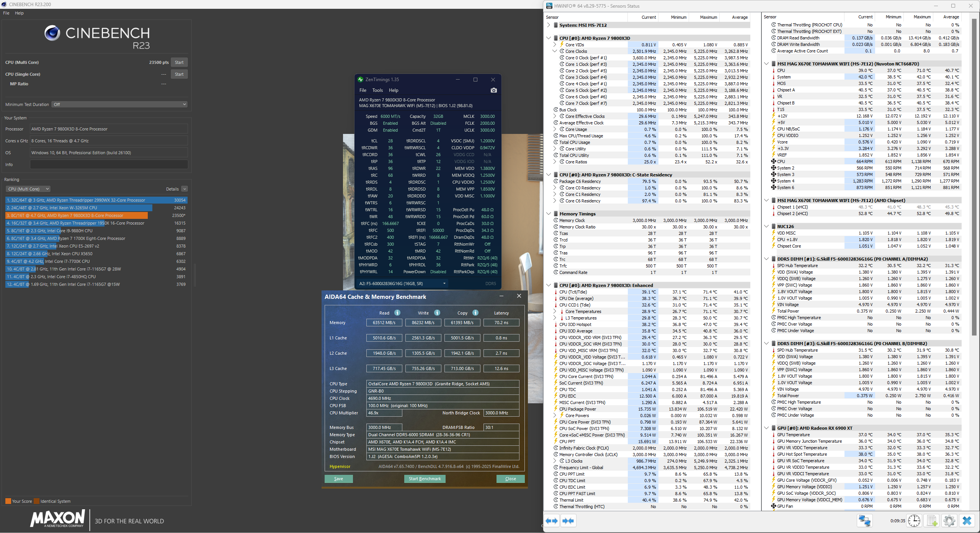Click Start Benchmark in AIDA64
The height and width of the screenshot is (533, 980).
click(x=425, y=479)
